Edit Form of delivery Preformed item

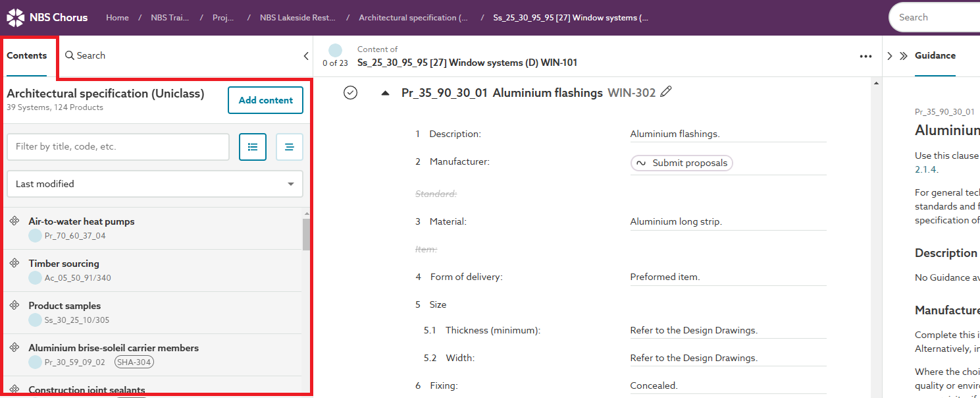[728, 277]
